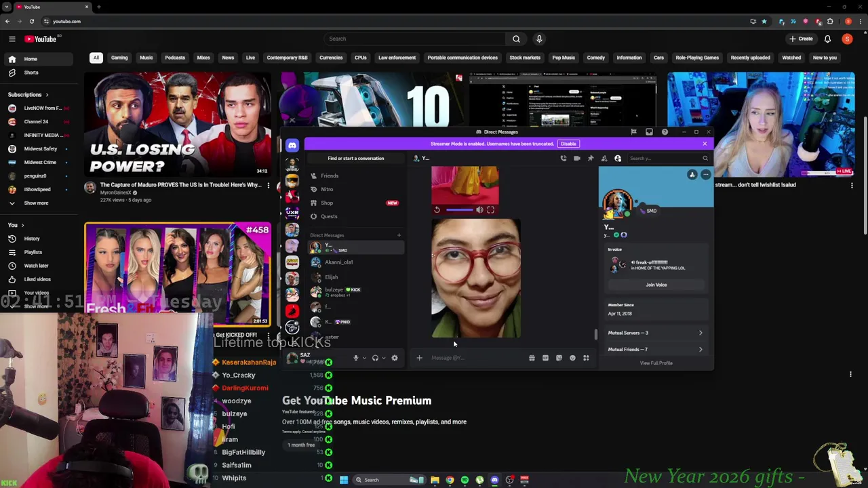Open View Full Profile in Discord

coord(656,363)
